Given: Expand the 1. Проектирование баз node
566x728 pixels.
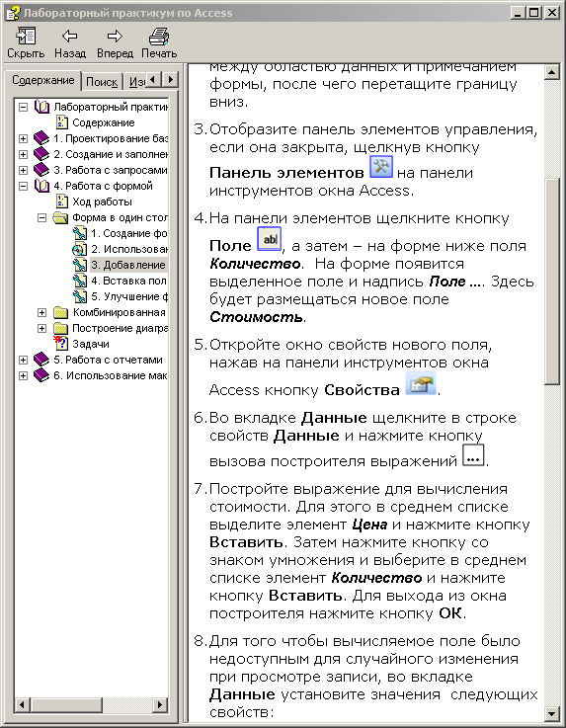Looking at the screenshot, I should pyautogui.click(x=23, y=138).
